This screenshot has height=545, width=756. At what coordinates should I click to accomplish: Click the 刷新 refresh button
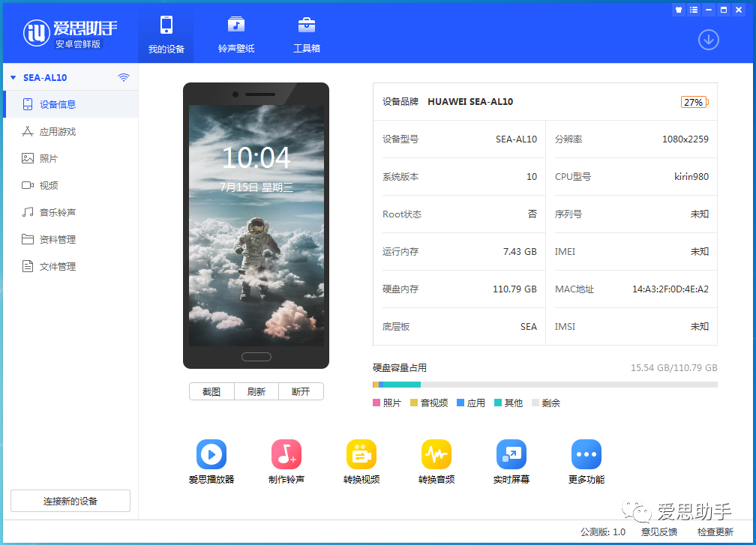pyautogui.click(x=256, y=392)
